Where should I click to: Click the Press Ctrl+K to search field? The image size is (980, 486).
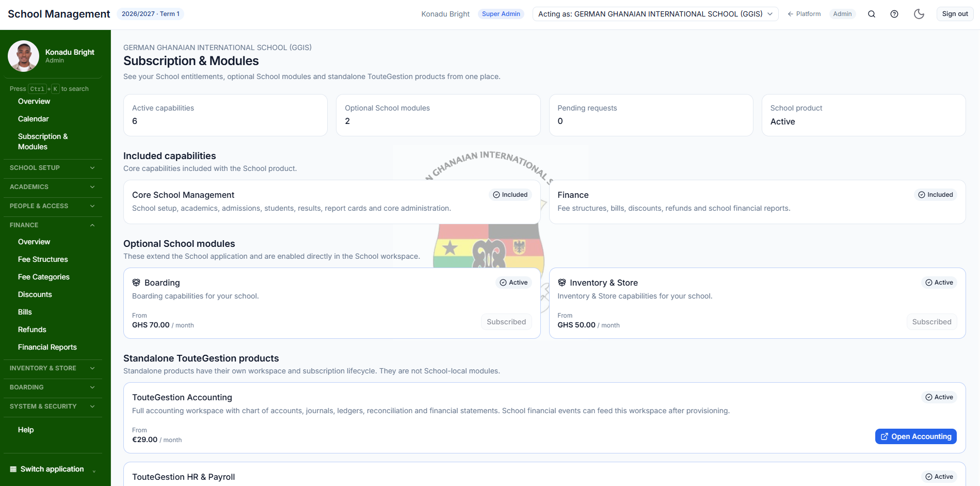coord(49,89)
